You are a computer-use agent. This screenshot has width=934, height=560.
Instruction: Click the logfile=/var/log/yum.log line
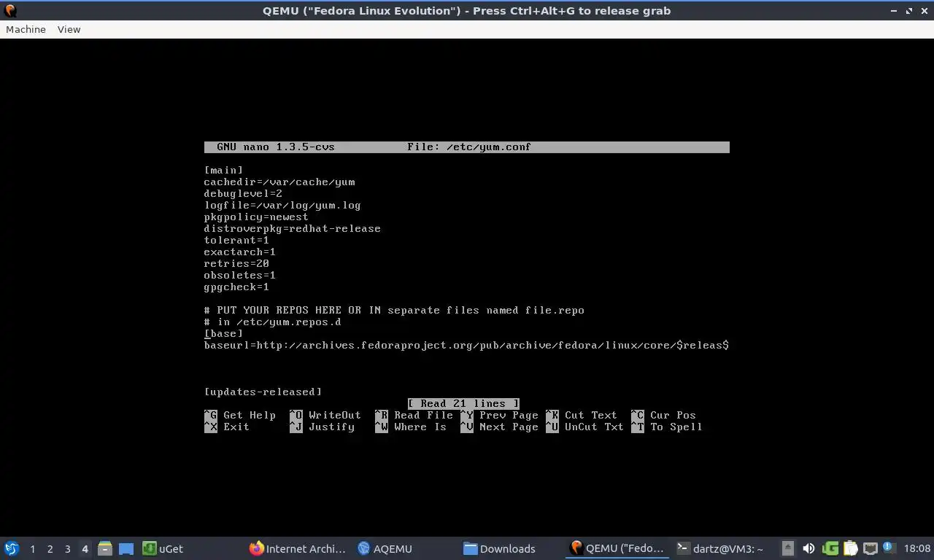point(282,205)
